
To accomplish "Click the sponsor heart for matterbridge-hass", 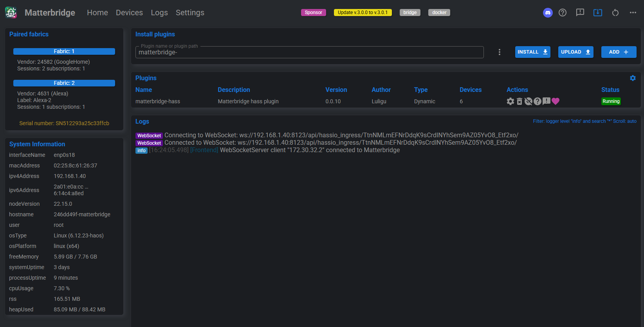I will tap(556, 101).
